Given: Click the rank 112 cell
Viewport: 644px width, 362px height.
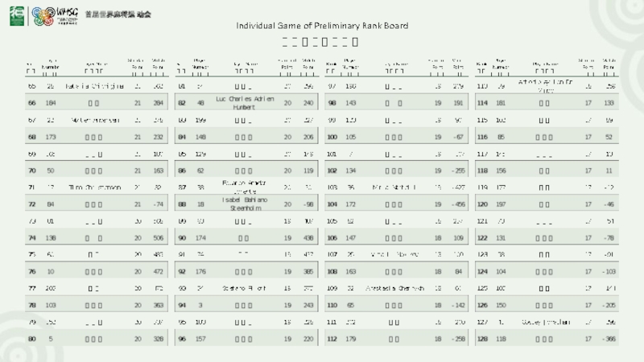Looking at the screenshot, I should coord(331,339).
